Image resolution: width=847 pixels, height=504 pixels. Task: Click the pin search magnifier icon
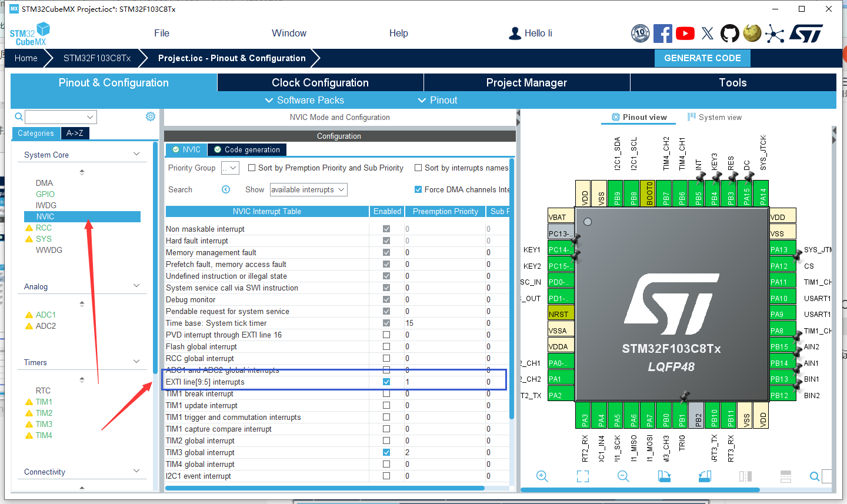click(815, 476)
